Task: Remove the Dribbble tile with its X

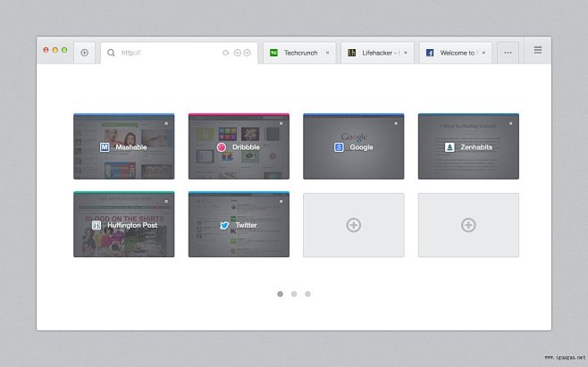Action: 281,123
